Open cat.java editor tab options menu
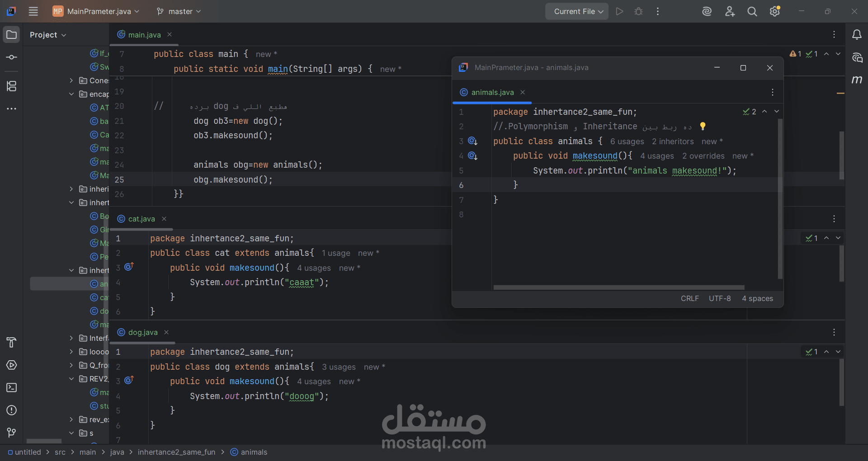Image resolution: width=868 pixels, height=461 pixels. tap(834, 219)
